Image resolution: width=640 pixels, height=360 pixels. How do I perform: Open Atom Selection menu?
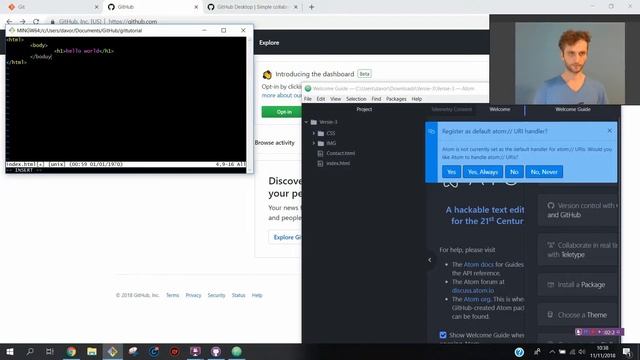click(x=356, y=99)
